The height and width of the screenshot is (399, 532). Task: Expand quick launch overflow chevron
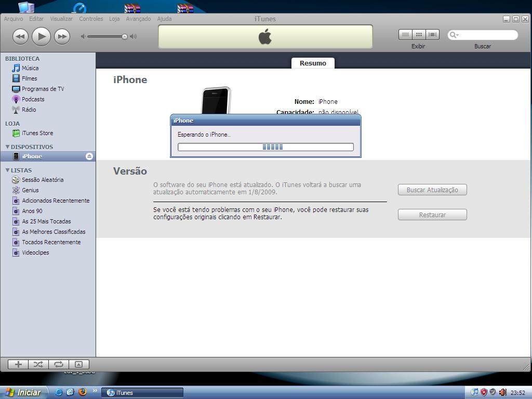tap(95, 391)
